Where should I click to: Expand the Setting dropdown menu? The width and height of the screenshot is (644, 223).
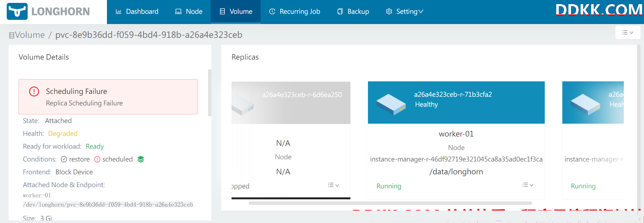(x=405, y=12)
